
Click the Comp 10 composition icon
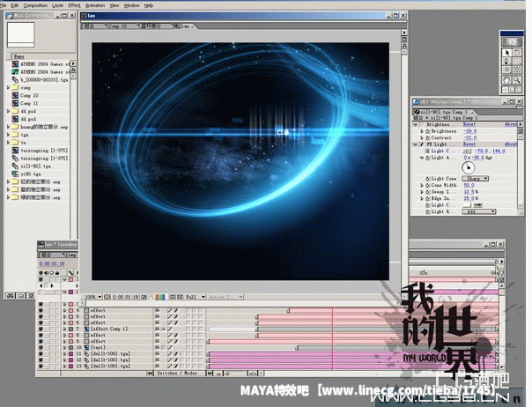tap(15, 95)
